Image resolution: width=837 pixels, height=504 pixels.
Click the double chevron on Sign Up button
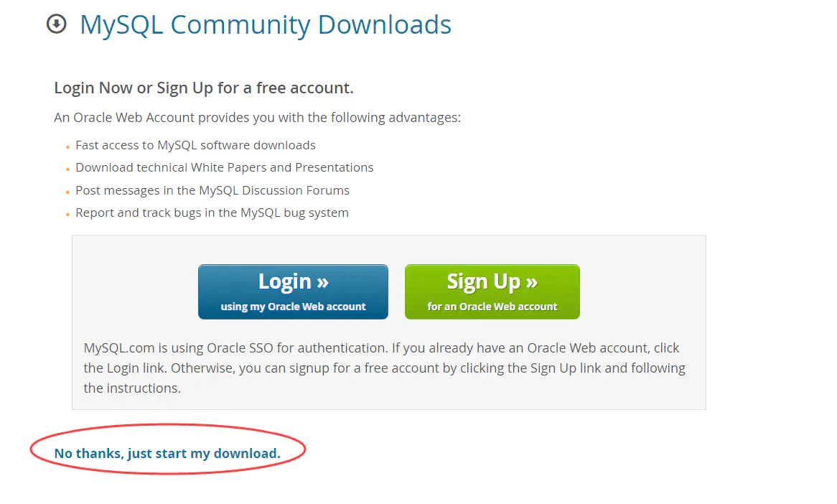532,282
